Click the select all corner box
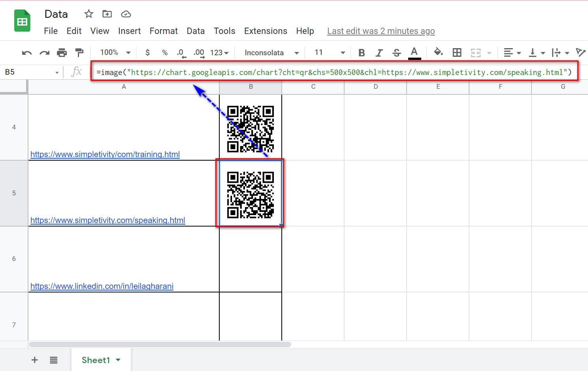Viewport: 588px width, 371px height. pyautogui.click(x=14, y=87)
